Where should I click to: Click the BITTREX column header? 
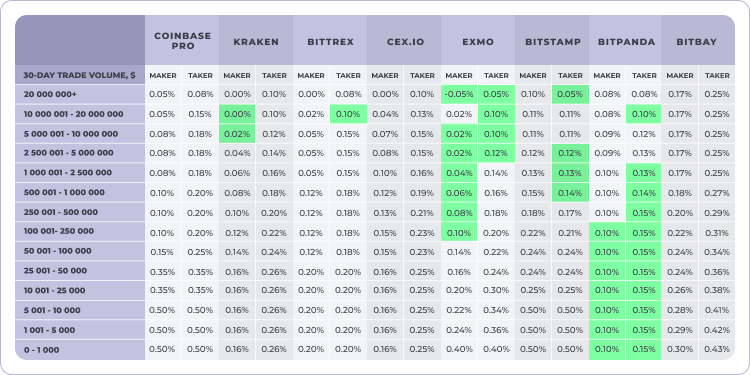pos(330,41)
